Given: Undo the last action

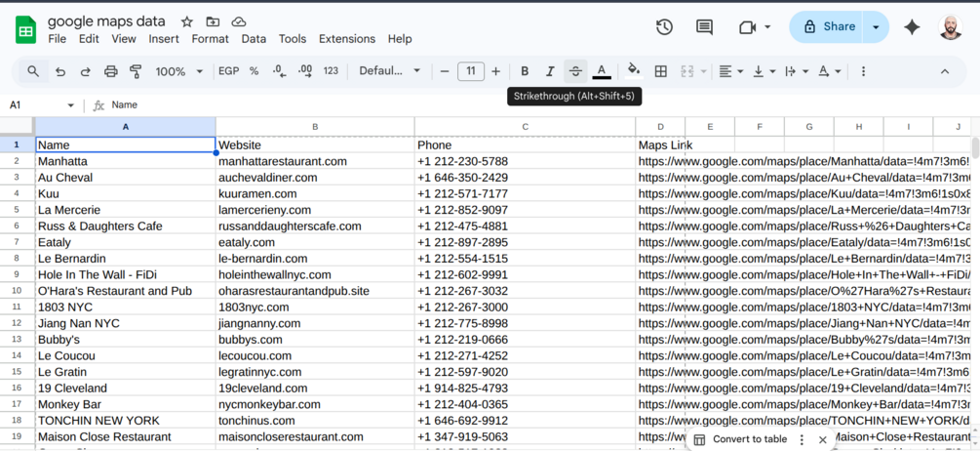Looking at the screenshot, I should coord(60,71).
